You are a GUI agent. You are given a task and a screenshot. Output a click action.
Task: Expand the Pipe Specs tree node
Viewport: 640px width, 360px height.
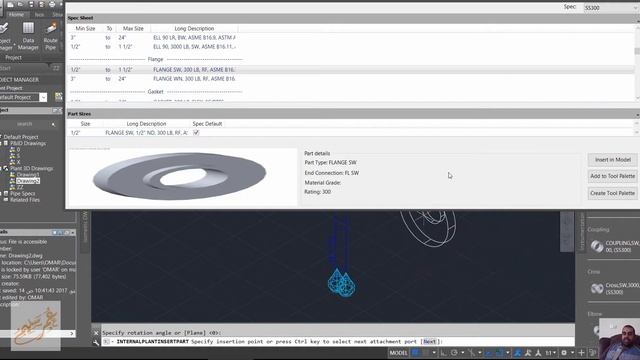1,194
